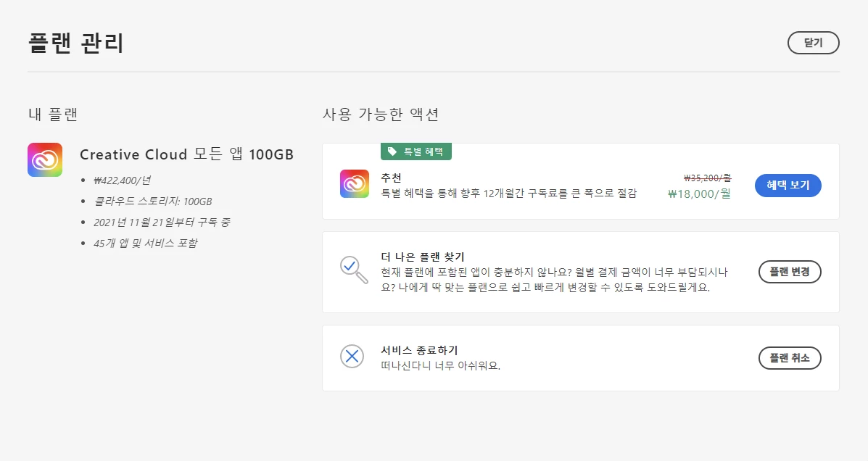
Task: Click the Creative Cloud 모든 앱 100GB plan title
Action: pos(186,154)
